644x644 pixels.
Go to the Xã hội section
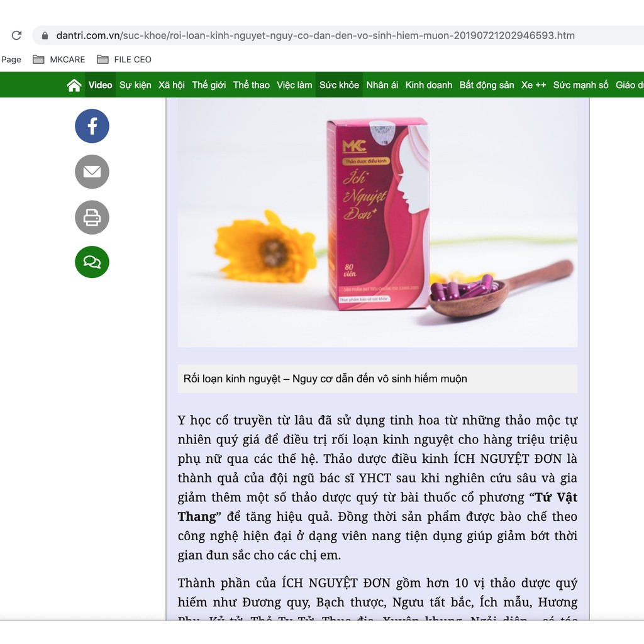171,85
